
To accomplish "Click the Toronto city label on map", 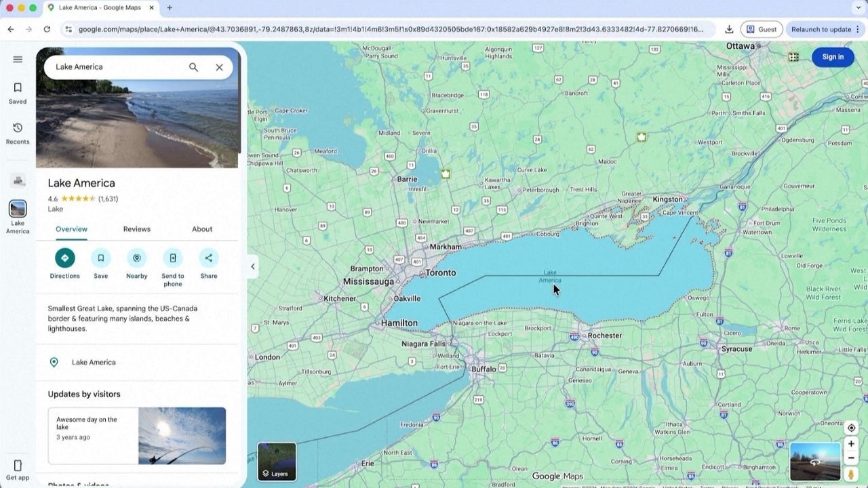I will [440, 272].
